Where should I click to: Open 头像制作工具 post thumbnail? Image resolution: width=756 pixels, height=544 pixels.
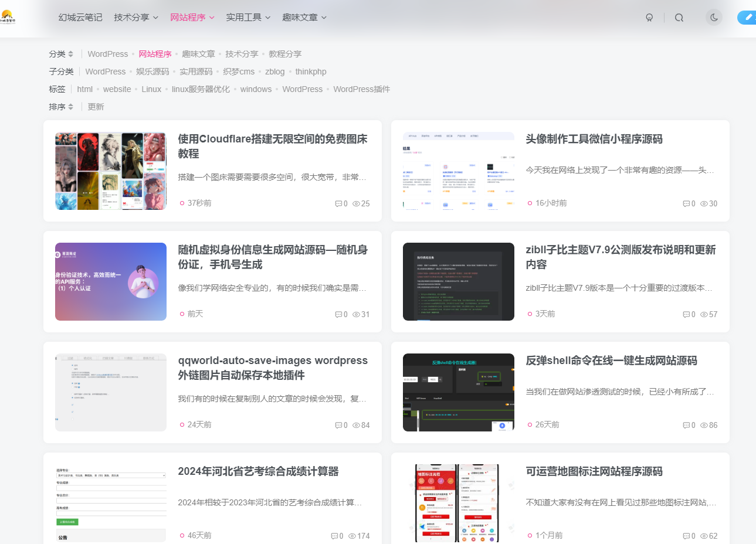coord(459,171)
